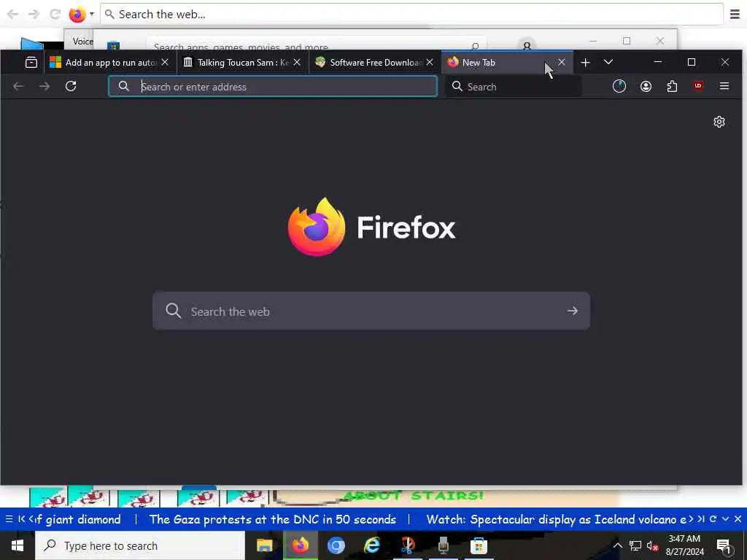Click the toolbar Search box

click(514, 86)
